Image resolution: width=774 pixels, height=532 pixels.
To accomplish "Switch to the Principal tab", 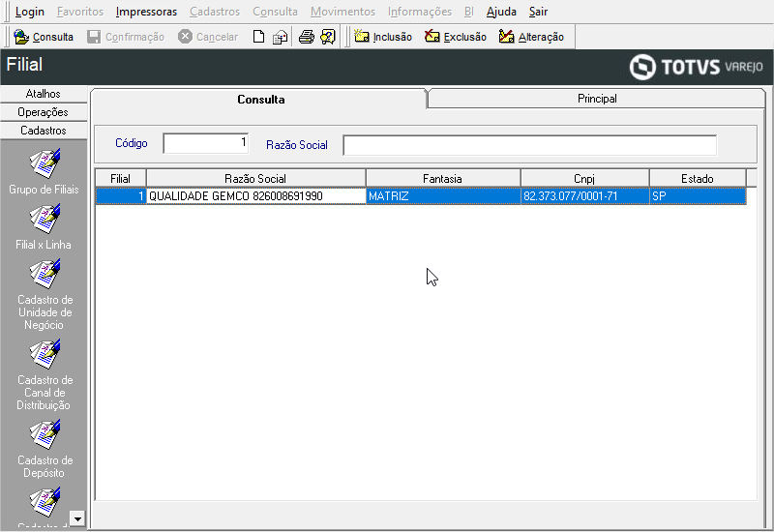I will pos(597,99).
